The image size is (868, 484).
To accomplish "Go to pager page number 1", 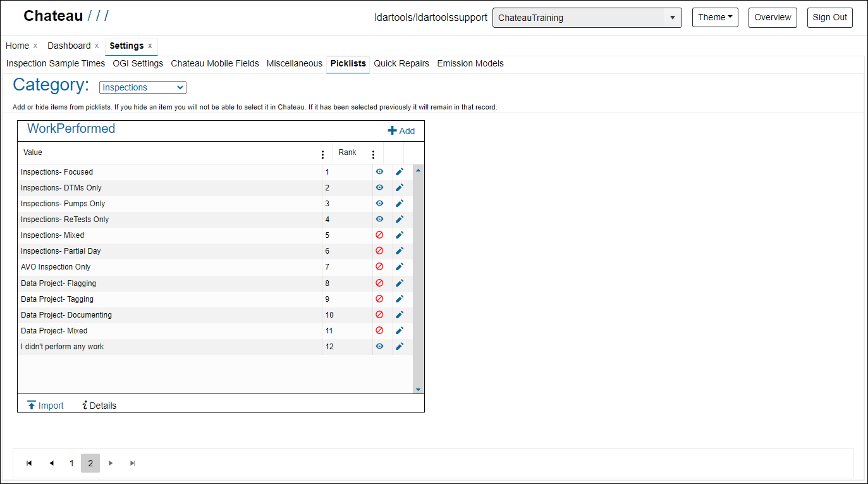I will (71, 463).
